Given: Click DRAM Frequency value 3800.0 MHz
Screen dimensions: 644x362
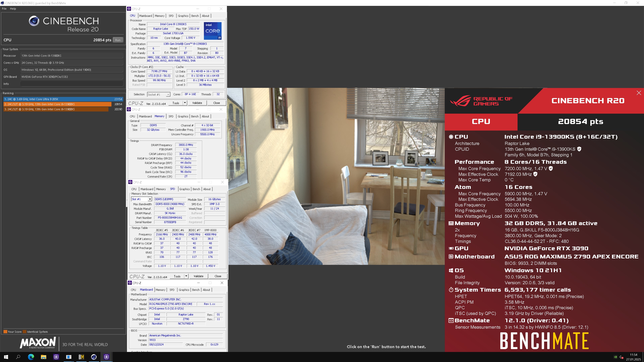Looking at the screenshot, I should [x=186, y=145].
